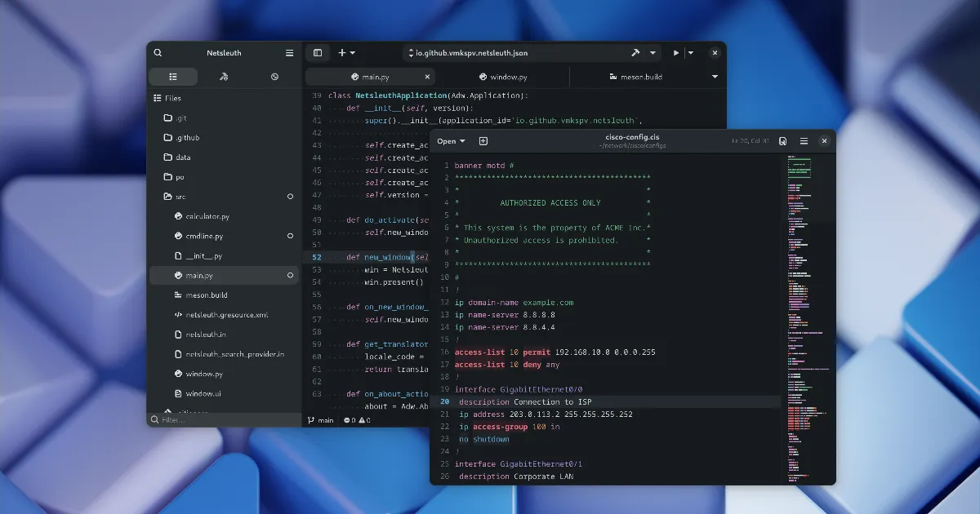The height and width of the screenshot is (514, 980).
Task: Click the search icon in Builder sidebar
Action: click(x=158, y=53)
